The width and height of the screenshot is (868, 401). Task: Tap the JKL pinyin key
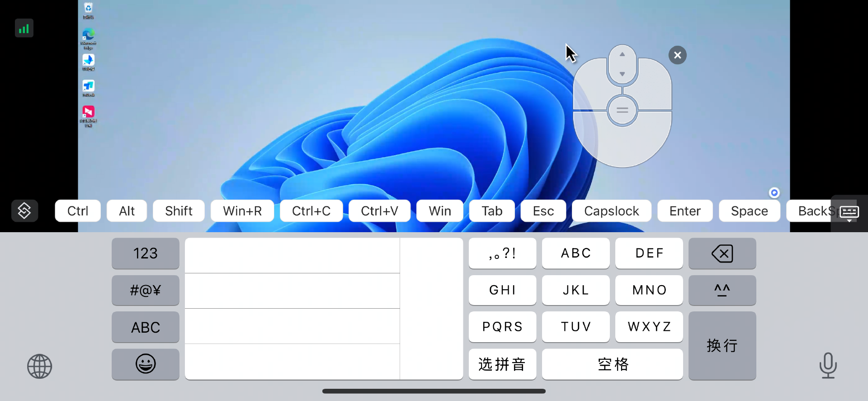[576, 290]
